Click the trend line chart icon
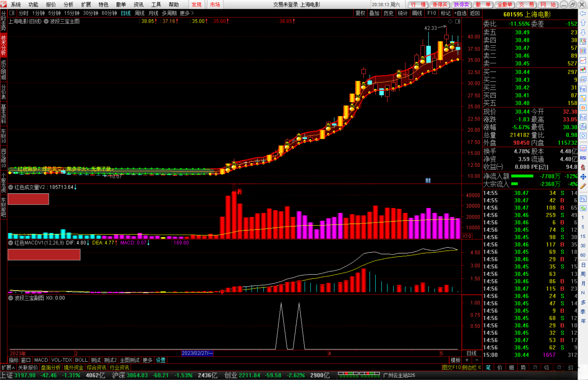Viewport: 588px width, 380px height. coord(583,60)
